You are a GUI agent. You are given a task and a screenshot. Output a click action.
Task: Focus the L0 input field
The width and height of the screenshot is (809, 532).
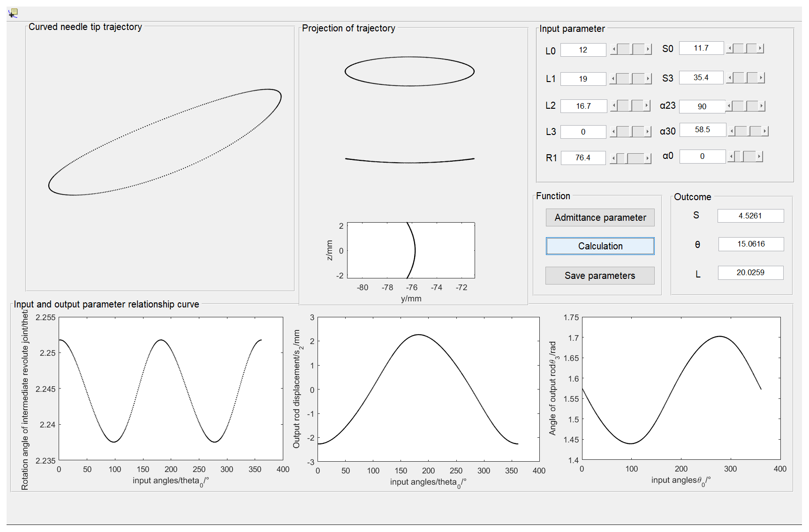coord(583,50)
